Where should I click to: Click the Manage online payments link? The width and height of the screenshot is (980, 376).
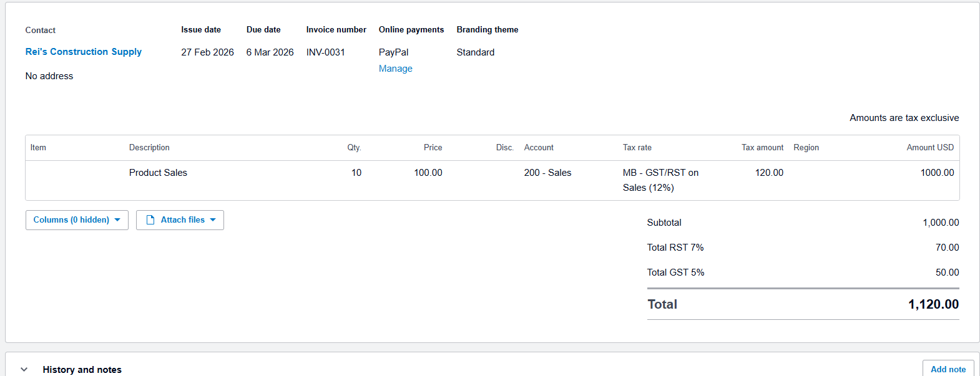(395, 69)
